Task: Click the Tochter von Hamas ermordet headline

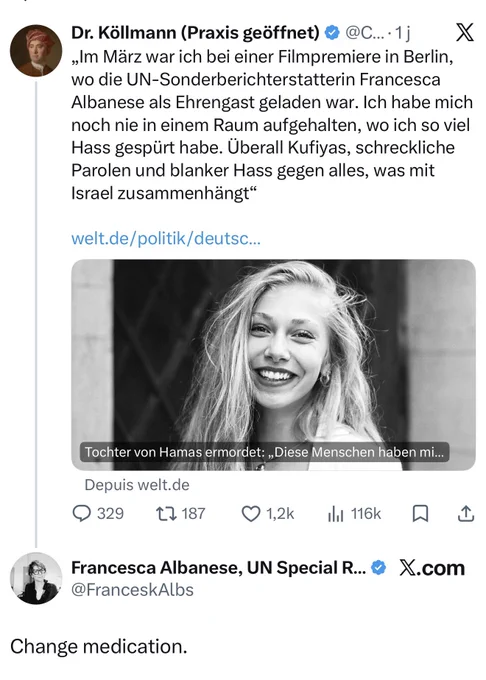Action: [x=264, y=452]
